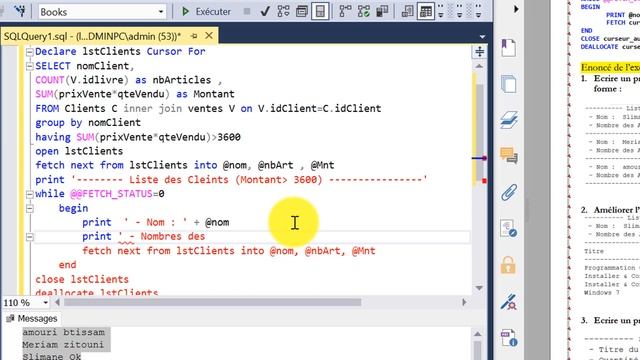Click the editor vertical scroll up arrow
Viewport: 640px width, 360px height.
point(480,66)
